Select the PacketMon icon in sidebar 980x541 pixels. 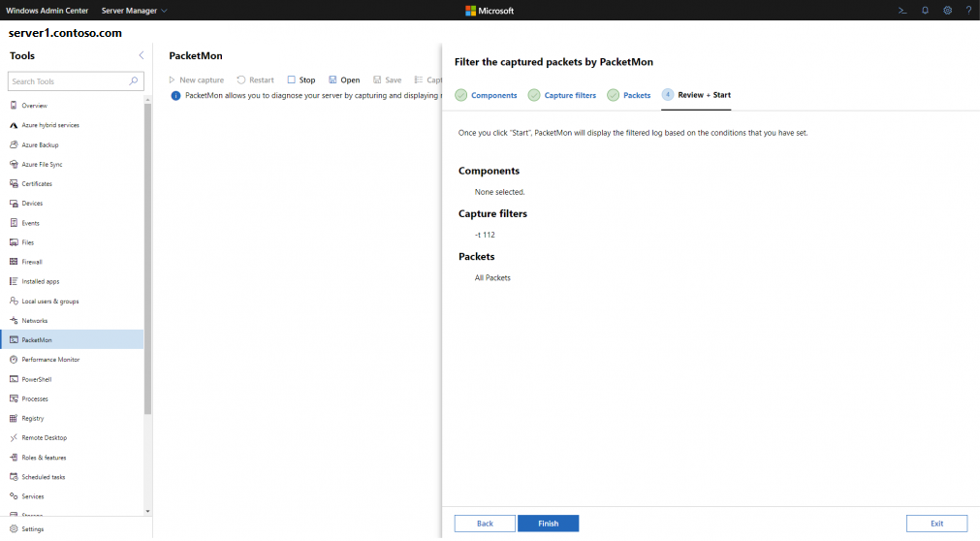point(14,339)
